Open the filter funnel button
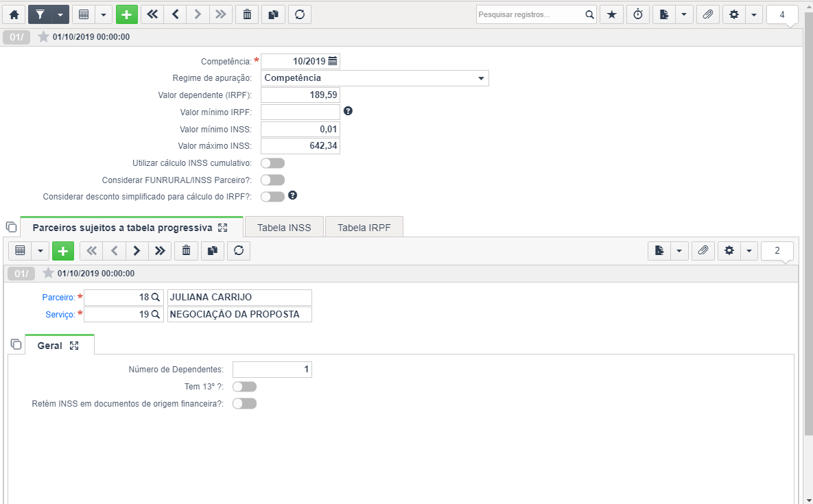 pos(39,14)
